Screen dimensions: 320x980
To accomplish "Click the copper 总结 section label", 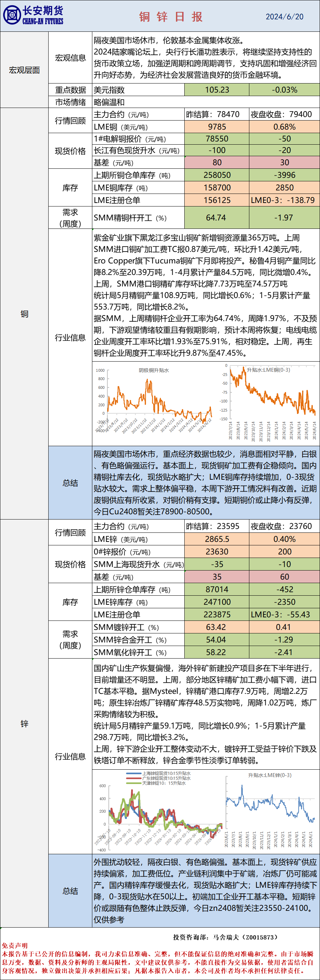I will [x=70, y=483].
